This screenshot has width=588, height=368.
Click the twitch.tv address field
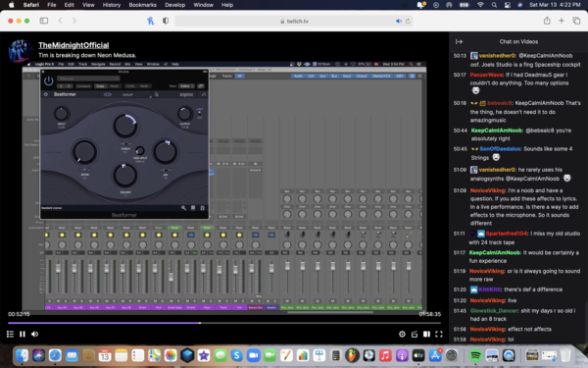[294, 21]
